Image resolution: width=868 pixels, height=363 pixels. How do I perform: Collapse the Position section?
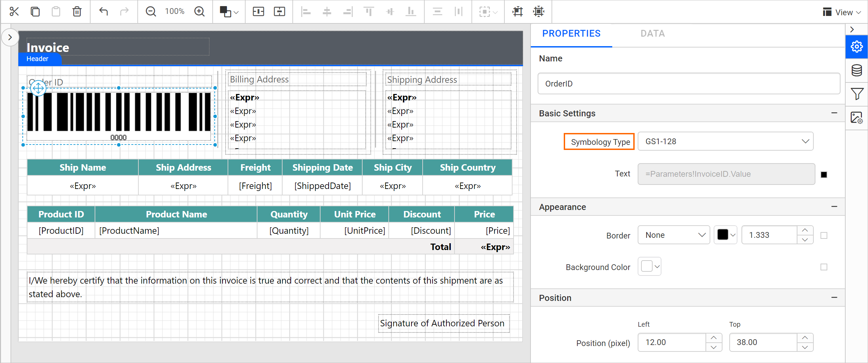(834, 298)
